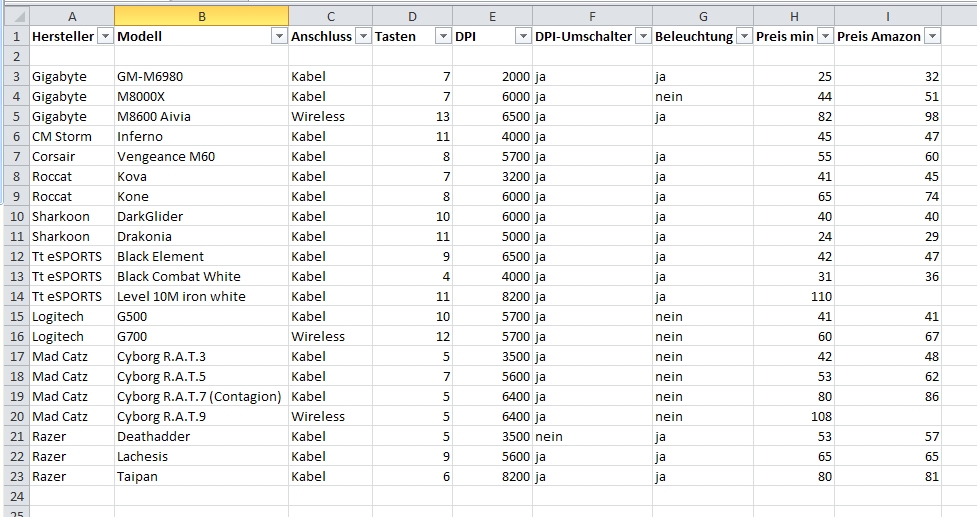The width and height of the screenshot is (977, 517).
Task: Open the Modell filter dropdown
Action: coord(279,36)
